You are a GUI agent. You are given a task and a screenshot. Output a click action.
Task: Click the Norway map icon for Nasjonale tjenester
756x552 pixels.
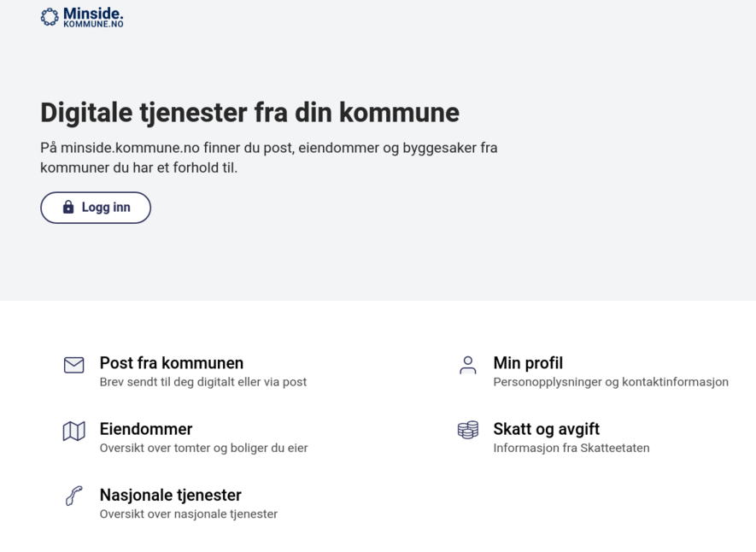73,496
